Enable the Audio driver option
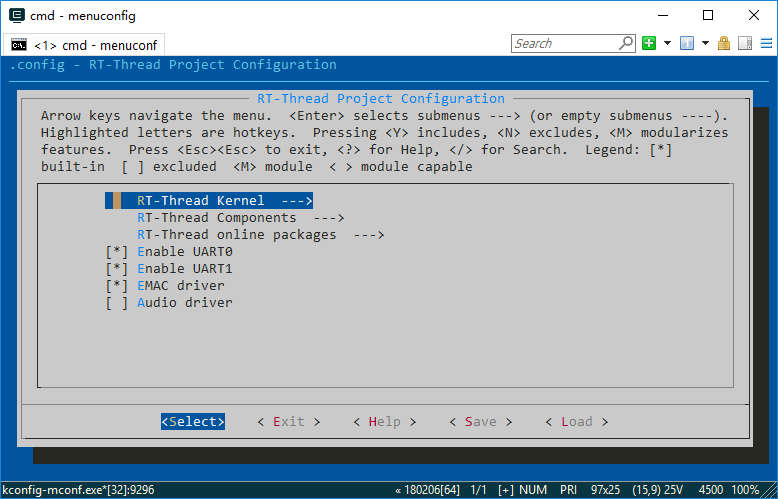Screen dimensions: 778x499 tap(117, 303)
